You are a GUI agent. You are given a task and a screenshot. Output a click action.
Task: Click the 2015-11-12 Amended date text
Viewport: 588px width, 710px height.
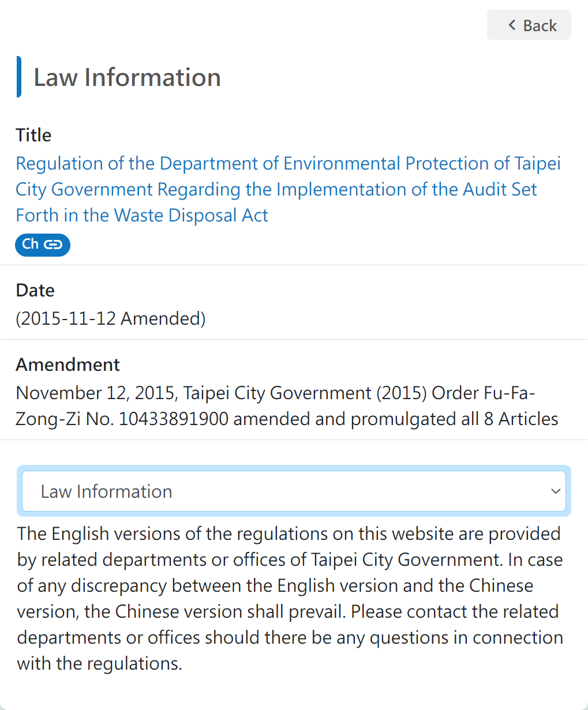pyautogui.click(x=111, y=318)
